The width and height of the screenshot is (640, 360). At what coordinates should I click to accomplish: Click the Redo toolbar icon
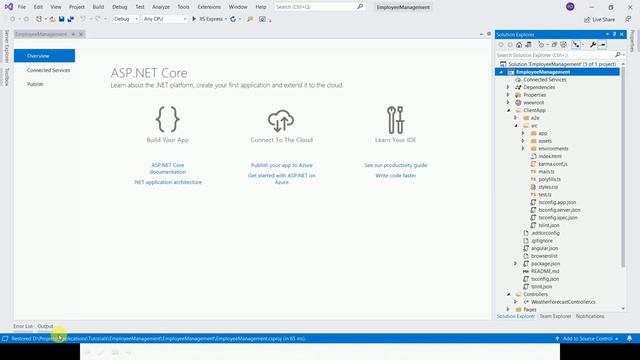(x=98, y=19)
